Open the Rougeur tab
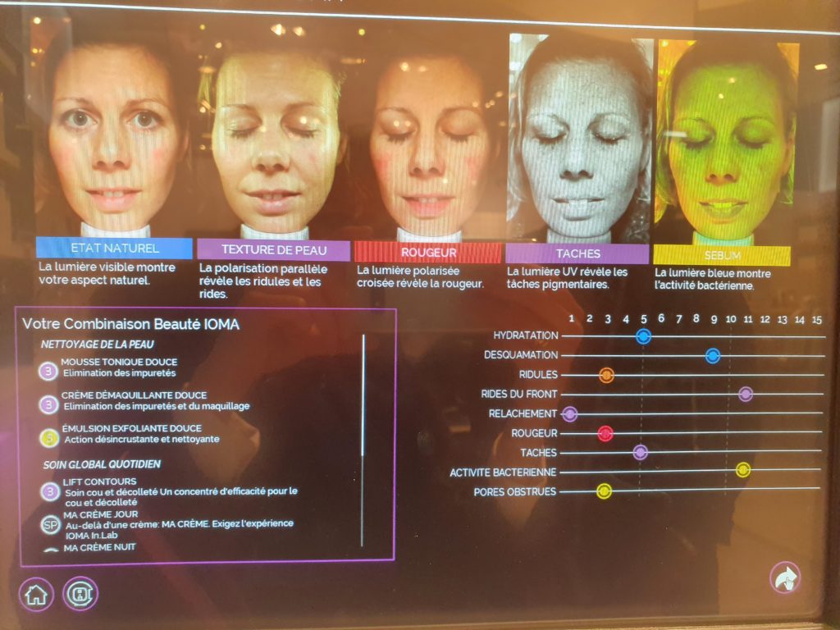This screenshot has width=840, height=630. [x=428, y=252]
